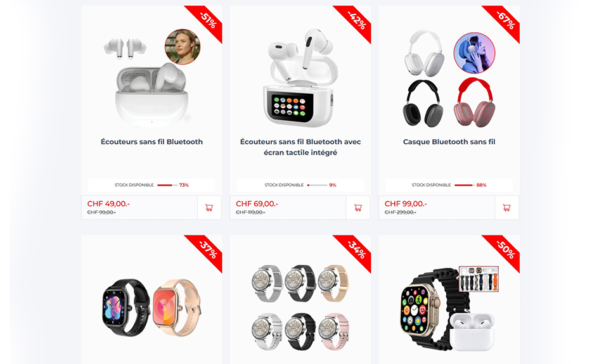
Task: Open Casque Bluetooth sans fil title link
Action: pos(449,142)
